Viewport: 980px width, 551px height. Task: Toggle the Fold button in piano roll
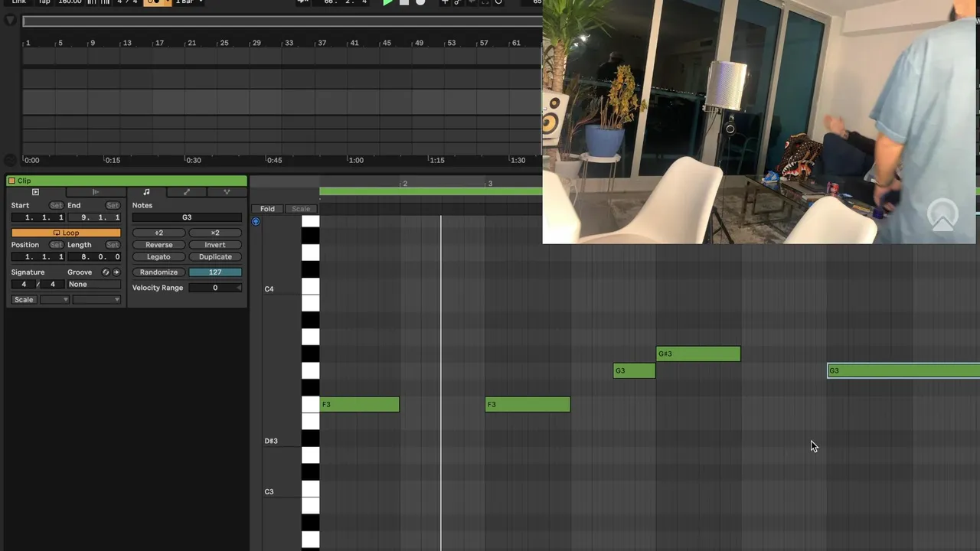pos(267,209)
